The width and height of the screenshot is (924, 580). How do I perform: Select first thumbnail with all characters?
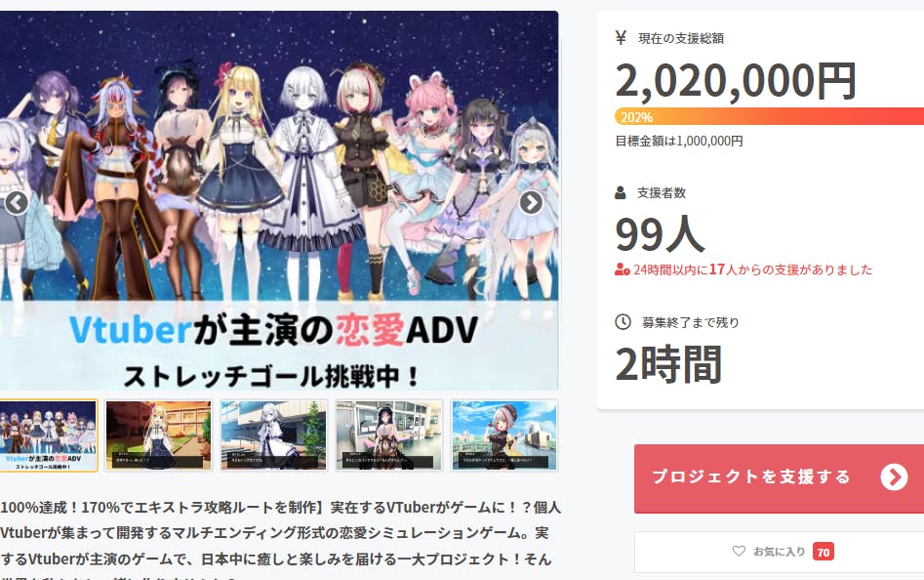click(49, 435)
